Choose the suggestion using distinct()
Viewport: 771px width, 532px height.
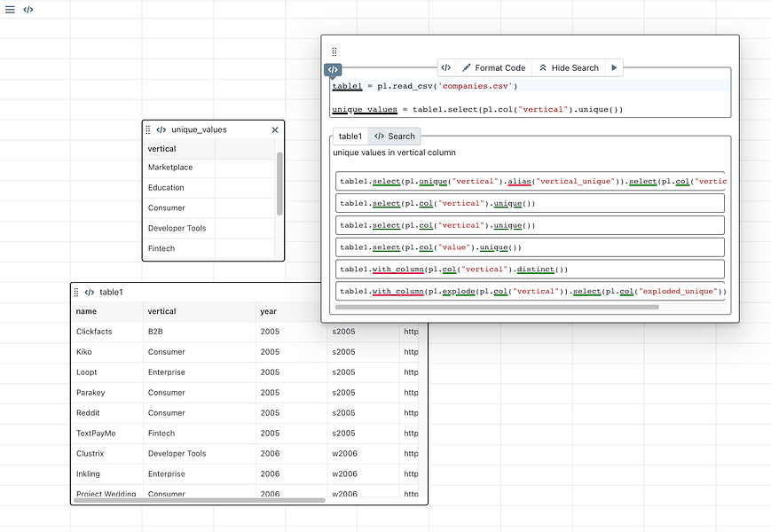tap(530, 270)
